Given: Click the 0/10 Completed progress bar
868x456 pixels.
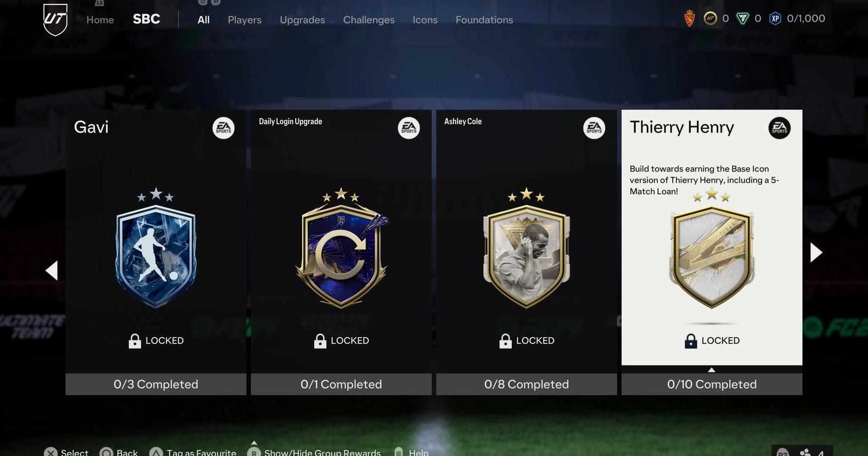Looking at the screenshot, I should point(712,384).
